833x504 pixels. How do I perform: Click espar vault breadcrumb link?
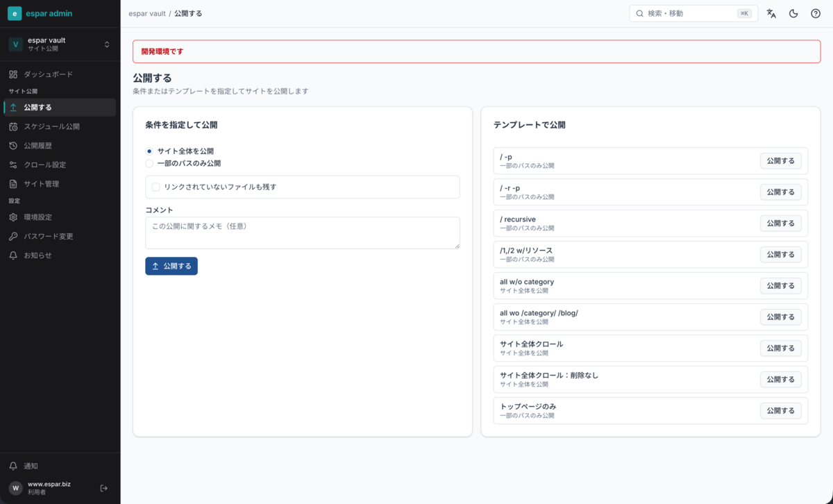click(147, 13)
